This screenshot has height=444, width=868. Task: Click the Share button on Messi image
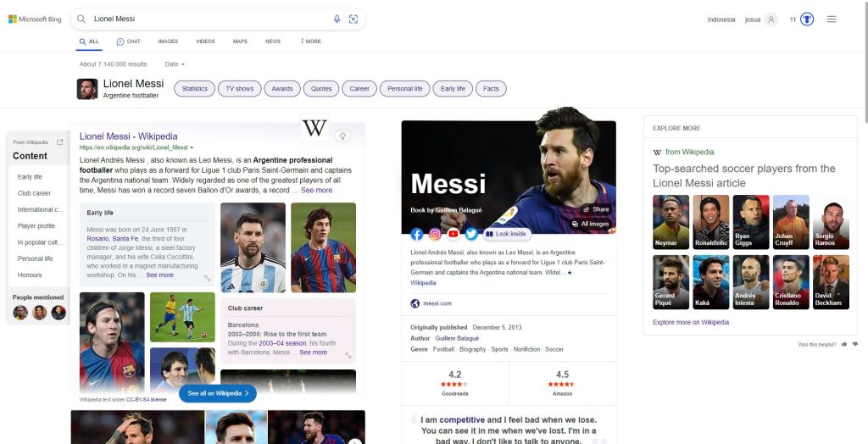(596, 209)
